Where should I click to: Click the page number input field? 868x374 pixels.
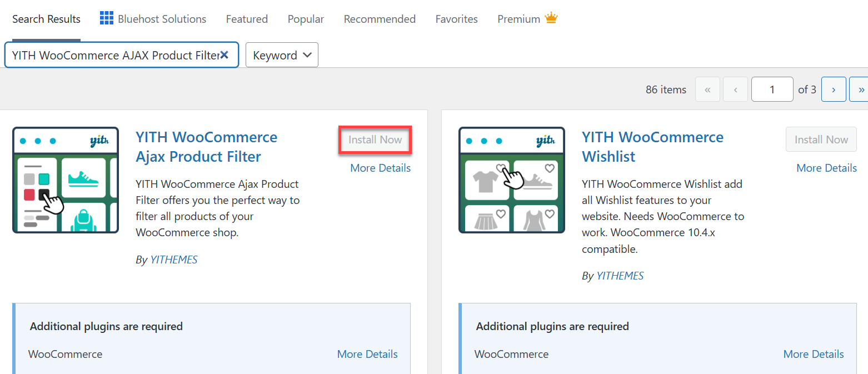pos(772,89)
